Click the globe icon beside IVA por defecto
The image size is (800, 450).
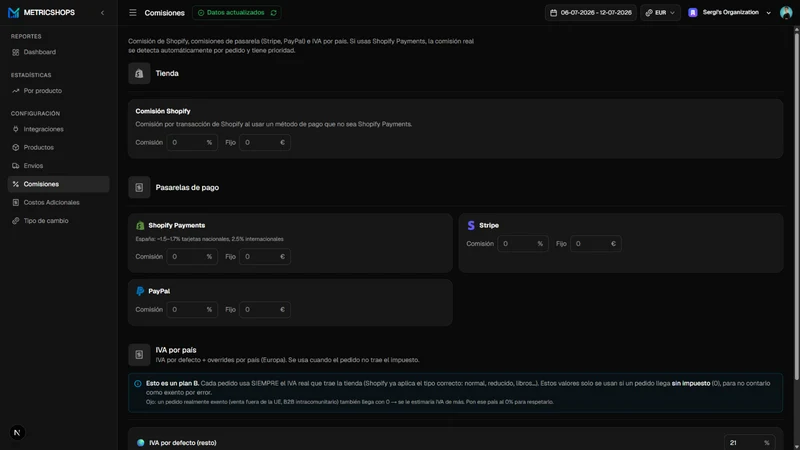click(x=141, y=443)
